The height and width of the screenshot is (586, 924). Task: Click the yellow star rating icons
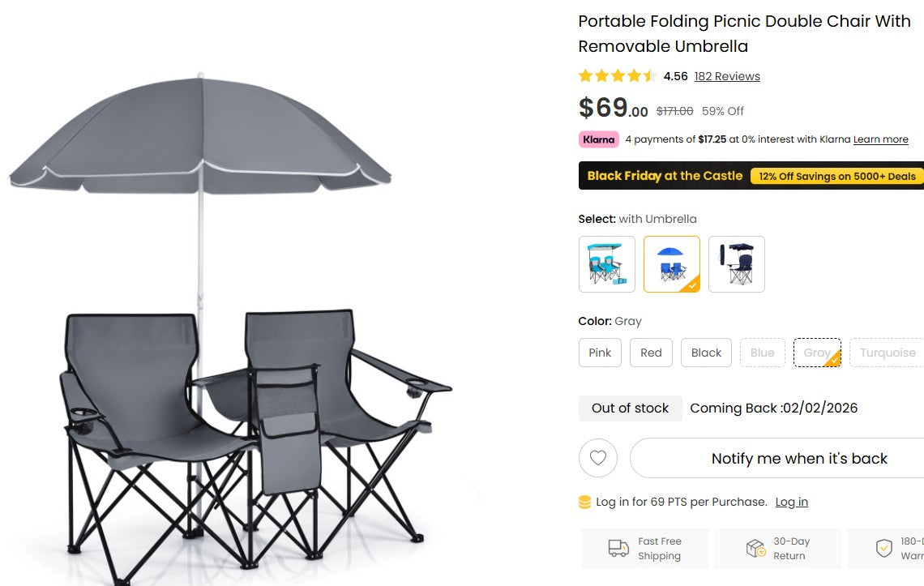coord(617,75)
